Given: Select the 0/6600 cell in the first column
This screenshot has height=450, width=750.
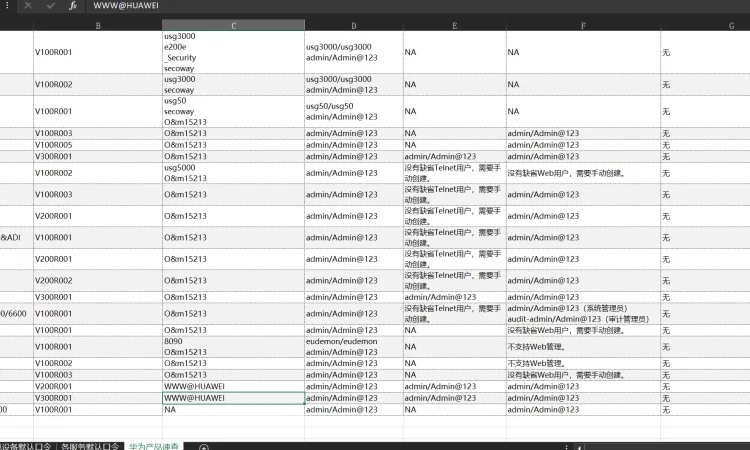Looking at the screenshot, I should [17, 314].
